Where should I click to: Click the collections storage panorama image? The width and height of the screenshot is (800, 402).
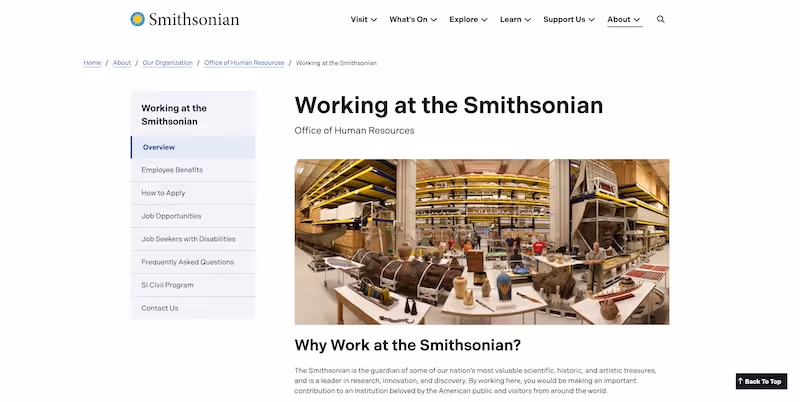pyautogui.click(x=482, y=242)
